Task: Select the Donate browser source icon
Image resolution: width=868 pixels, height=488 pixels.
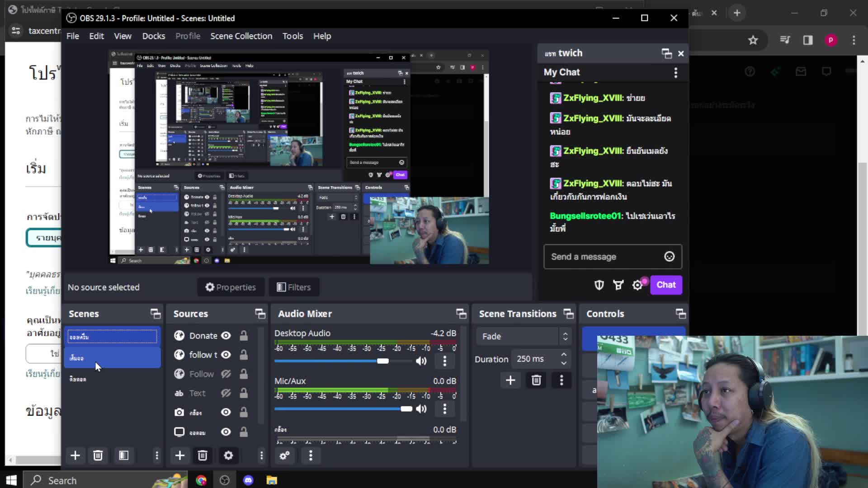Action: pos(179,335)
